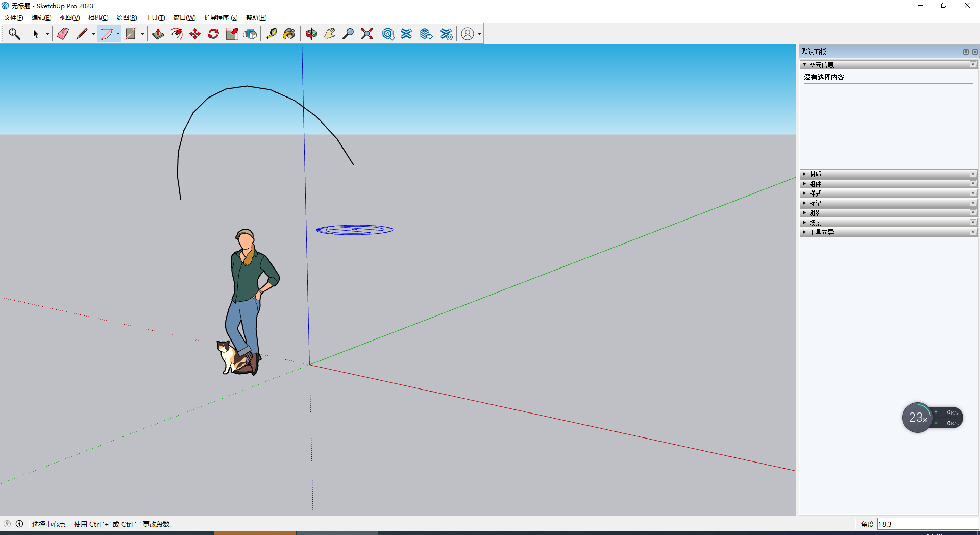Screen dimensions: 980x535
Task: Expand the 阴影 panel
Action: pyautogui.click(x=815, y=213)
